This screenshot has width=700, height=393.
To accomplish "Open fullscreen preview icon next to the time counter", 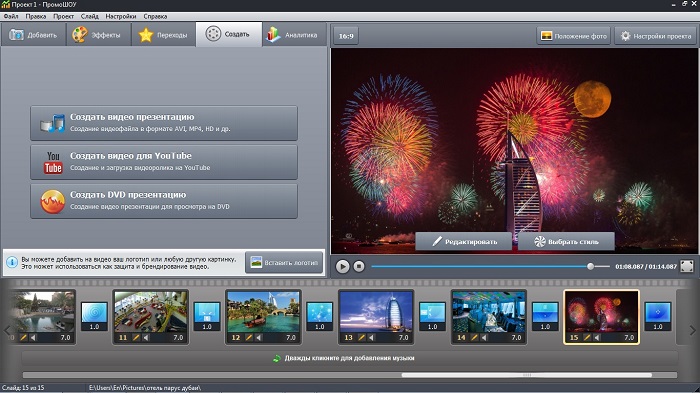I will (x=687, y=267).
